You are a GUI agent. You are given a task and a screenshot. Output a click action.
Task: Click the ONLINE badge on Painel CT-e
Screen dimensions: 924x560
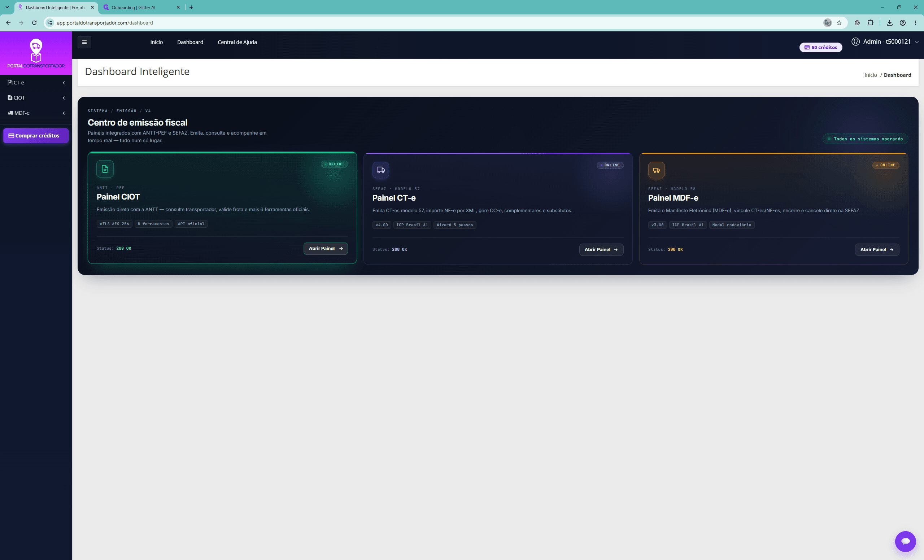coord(610,165)
